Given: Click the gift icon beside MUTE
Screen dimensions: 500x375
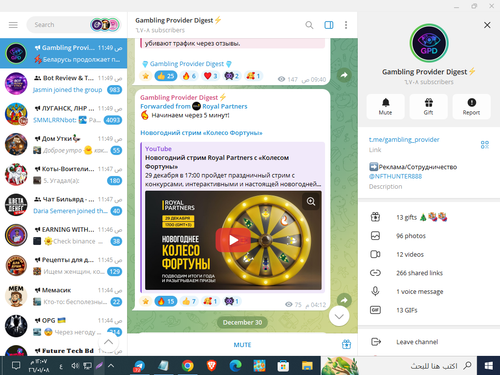Looking at the screenshot, I should point(346,344).
